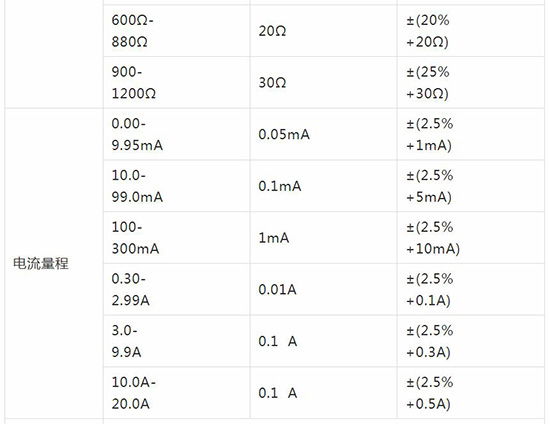Click the ±(25%+30Ω) accuracy cell

[x=471, y=83]
